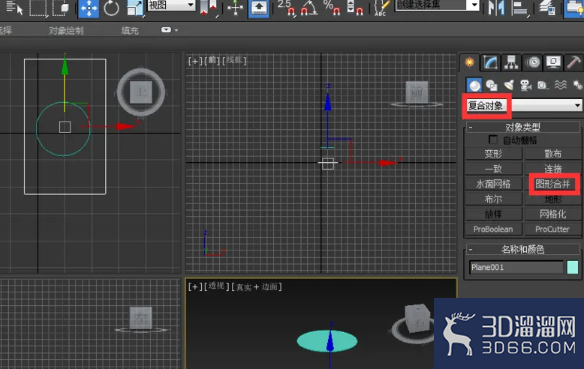Open the ribbon display options dropdown

[169, 30]
